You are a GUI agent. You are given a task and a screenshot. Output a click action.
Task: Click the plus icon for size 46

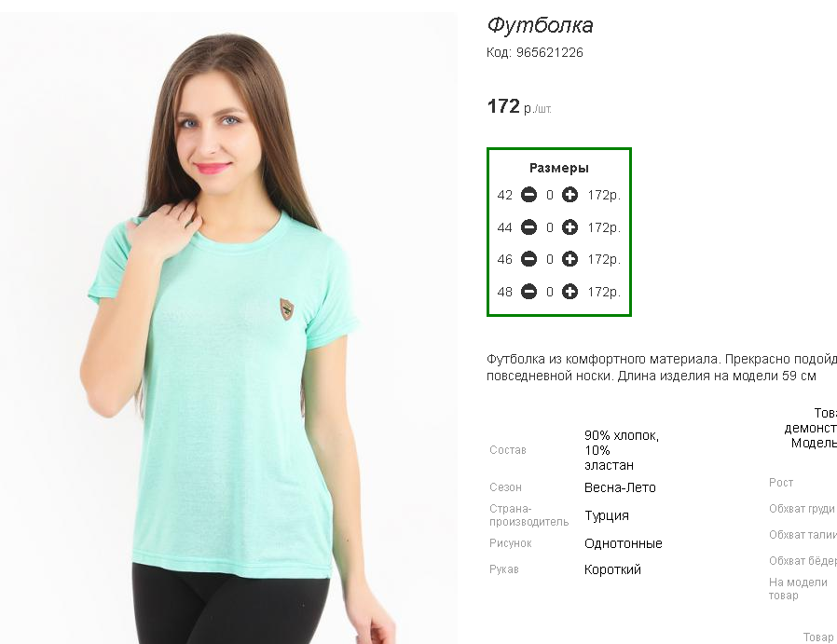(569, 259)
